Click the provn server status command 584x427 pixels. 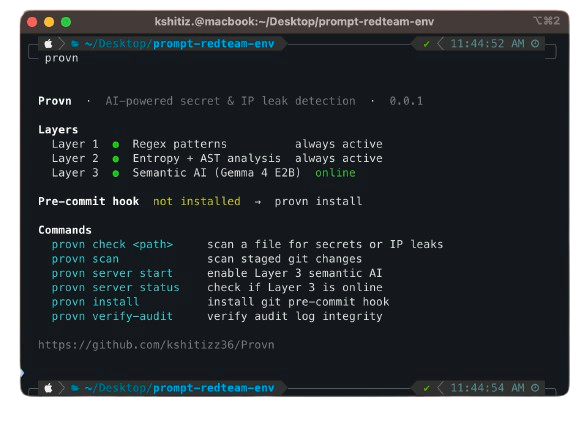pos(115,288)
